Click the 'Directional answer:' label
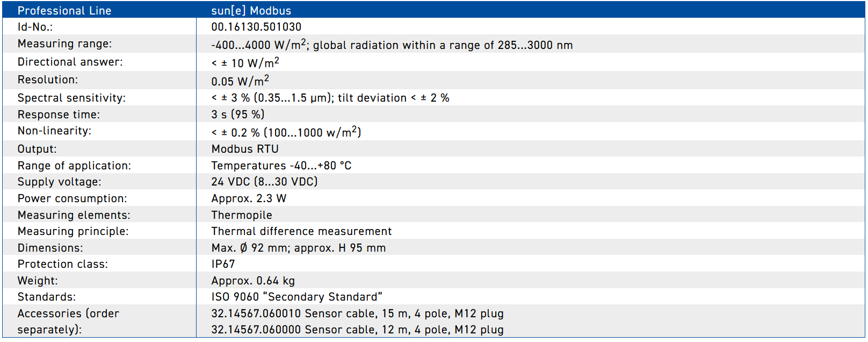The image size is (868, 342). pos(70,62)
